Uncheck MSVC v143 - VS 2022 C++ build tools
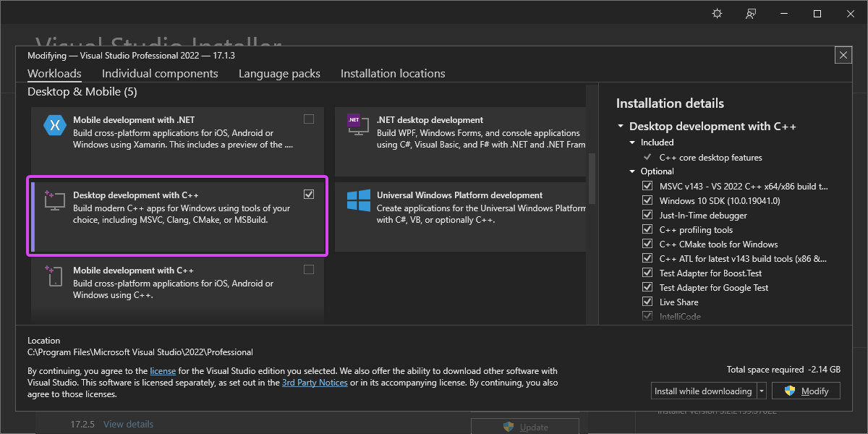This screenshot has width=868, height=434. pyautogui.click(x=647, y=186)
